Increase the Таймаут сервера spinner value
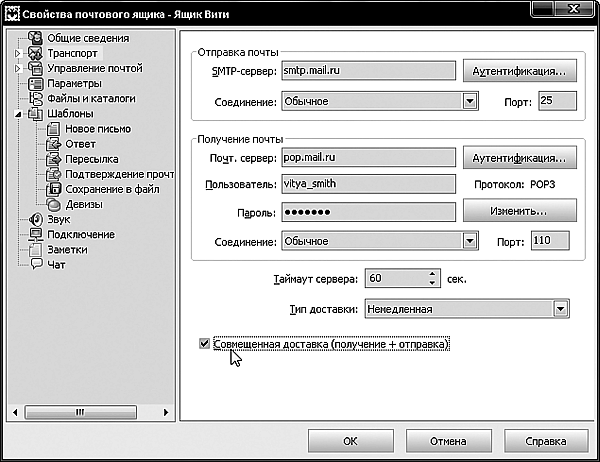The image size is (600, 462). click(x=432, y=273)
